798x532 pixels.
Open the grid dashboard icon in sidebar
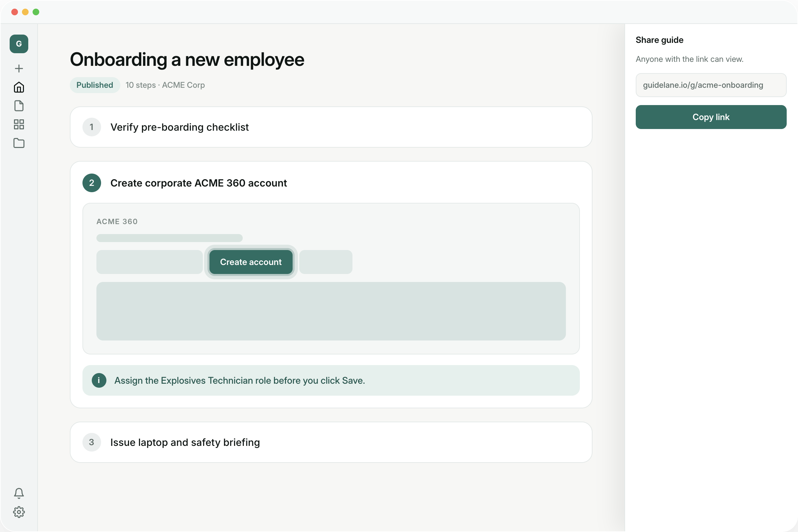click(19, 124)
